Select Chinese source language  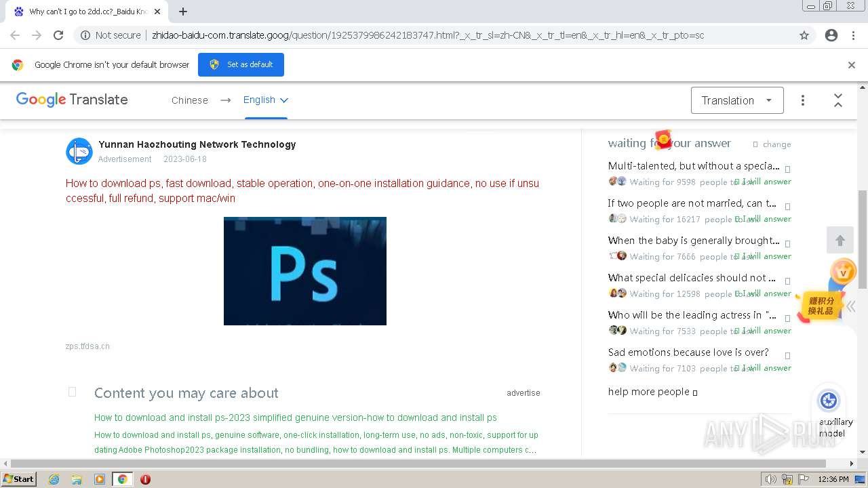[190, 100]
